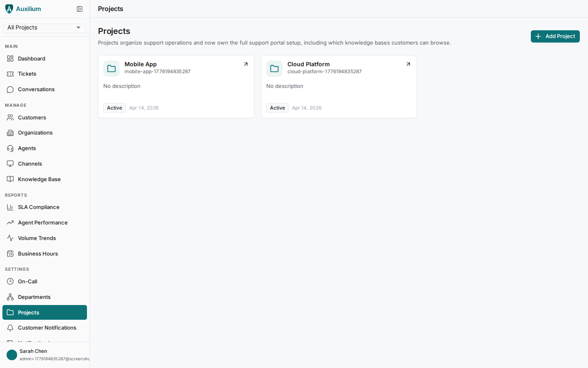Switch to the Departments section

[x=34, y=297]
